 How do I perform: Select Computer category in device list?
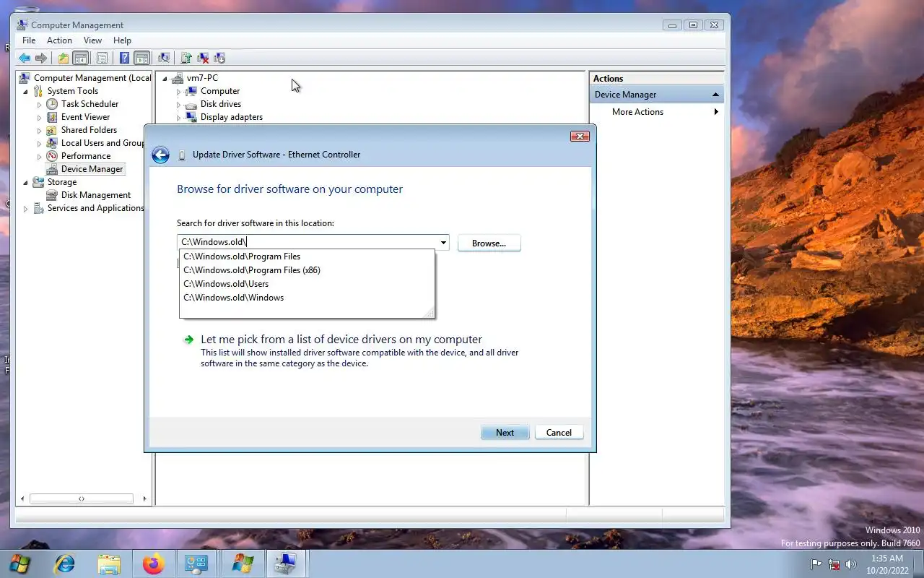pyautogui.click(x=220, y=91)
